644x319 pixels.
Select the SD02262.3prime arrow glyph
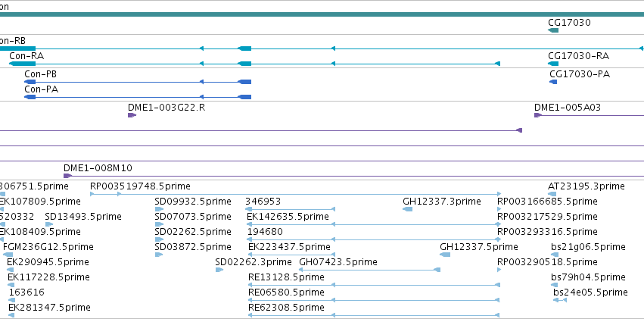[219, 270]
